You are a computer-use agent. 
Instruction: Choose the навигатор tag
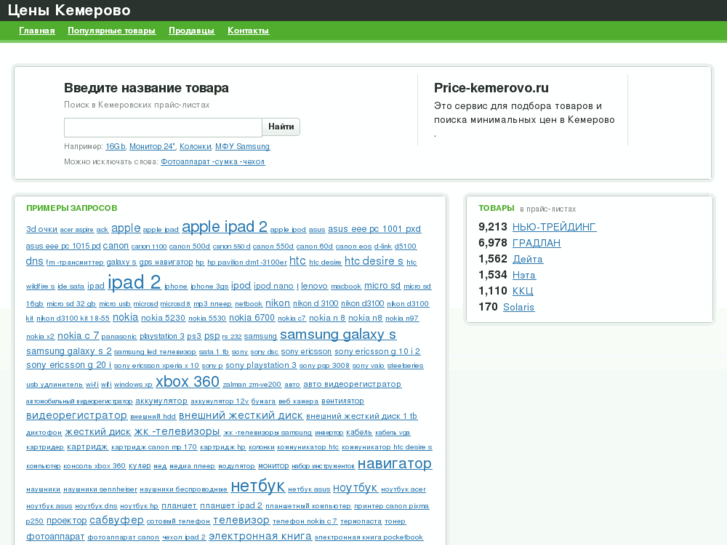395,463
